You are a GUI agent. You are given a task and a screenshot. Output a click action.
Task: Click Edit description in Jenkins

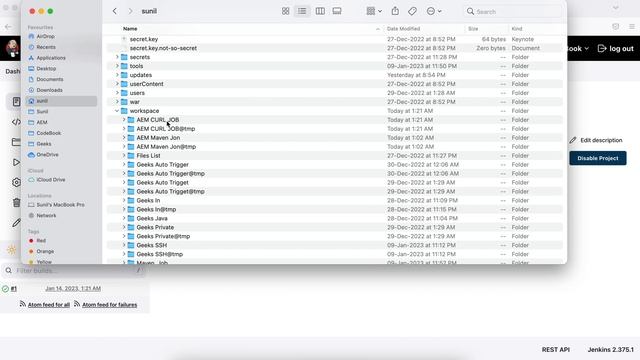[596, 140]
